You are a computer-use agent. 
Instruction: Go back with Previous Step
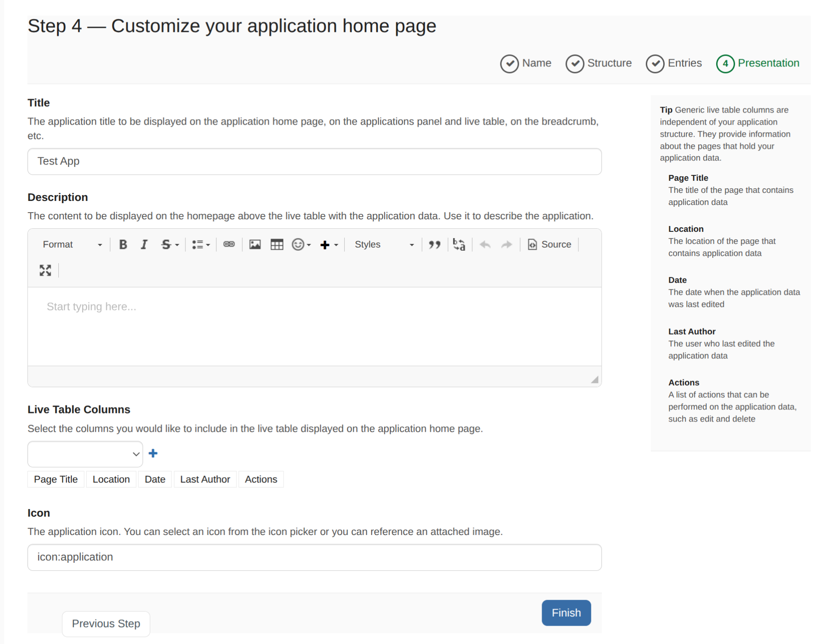(x=106, y=623)
